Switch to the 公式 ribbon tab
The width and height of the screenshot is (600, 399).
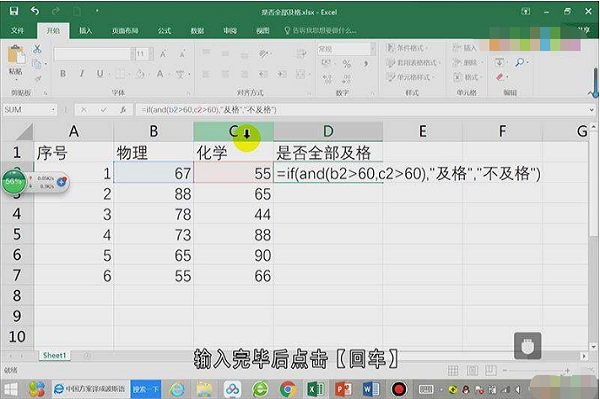pos(165,31)
